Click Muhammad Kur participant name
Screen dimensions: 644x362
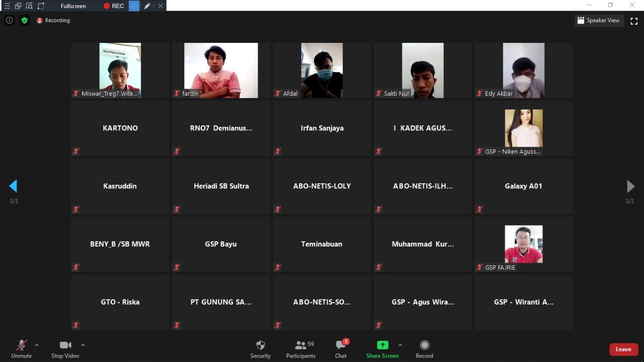click(423, 244)
